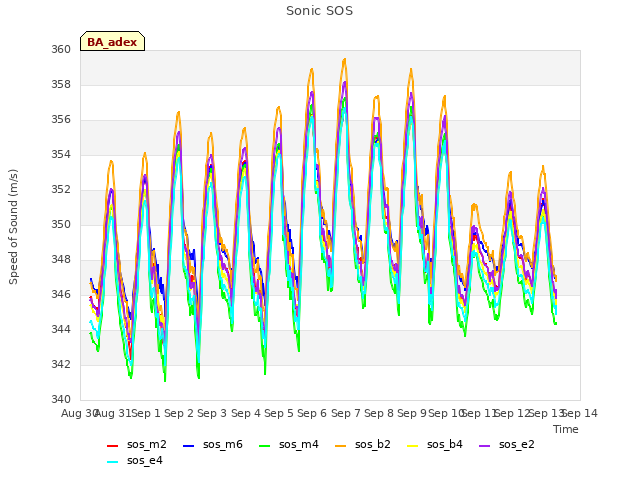Click the Sep 2 x-axis tick label

pyautogui.click(x=179, y=413)
